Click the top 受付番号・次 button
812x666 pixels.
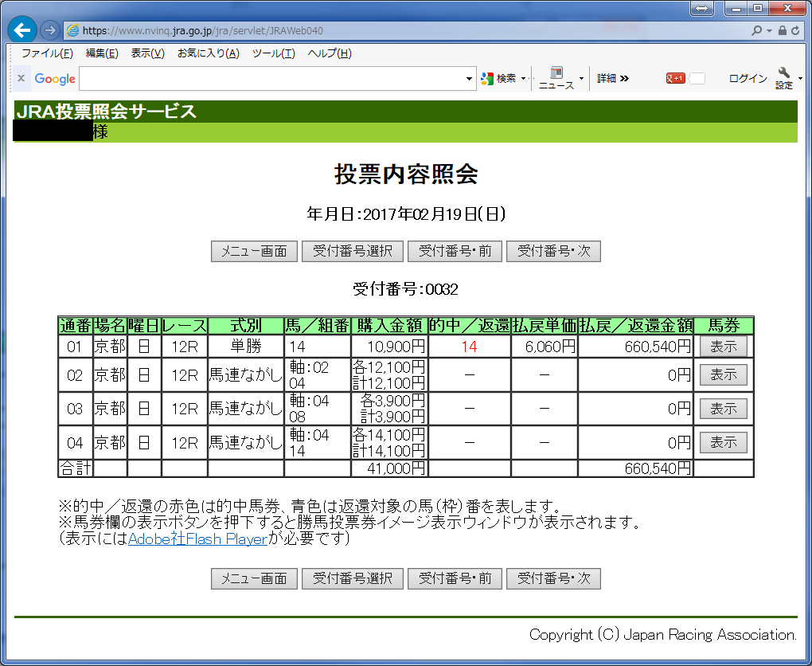553,252
